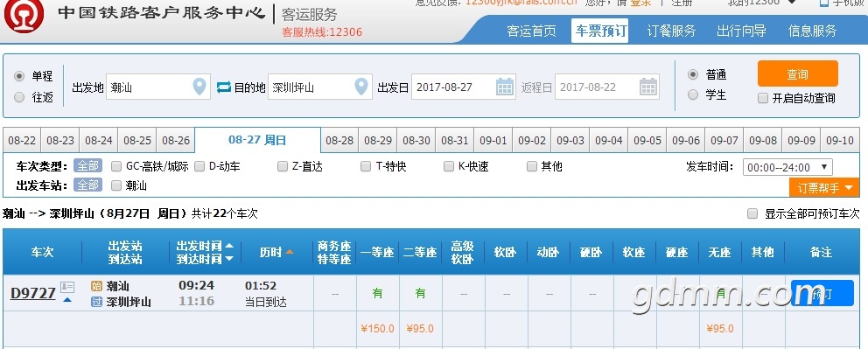Select 往返 round-trip radio button
Viewport: 868px width, 349px height.
[19, 97]
